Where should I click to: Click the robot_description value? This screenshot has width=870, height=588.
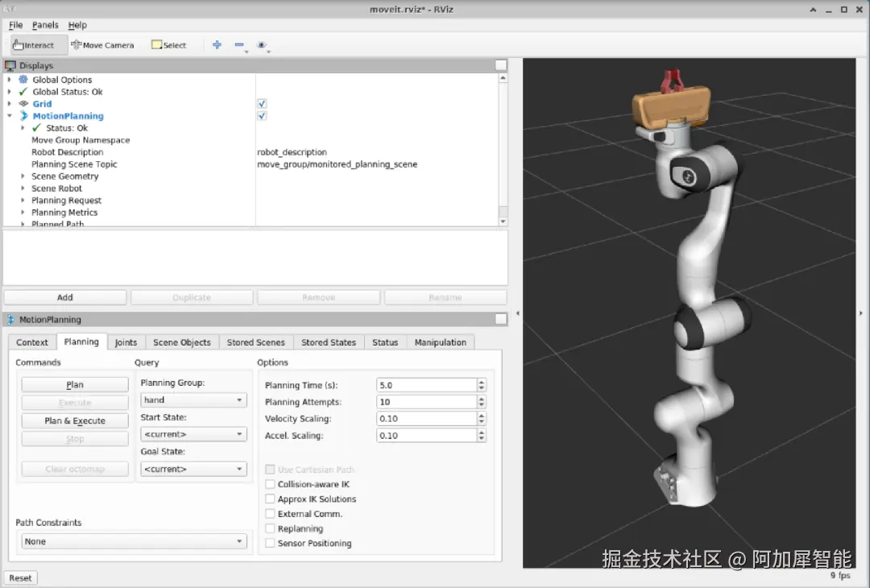point(292,152)
